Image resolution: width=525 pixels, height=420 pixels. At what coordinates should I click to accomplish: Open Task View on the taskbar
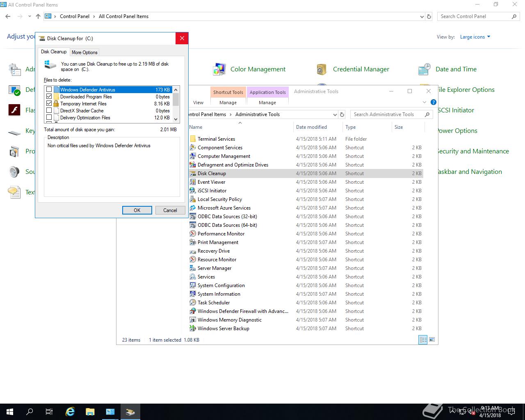point(49,412)
